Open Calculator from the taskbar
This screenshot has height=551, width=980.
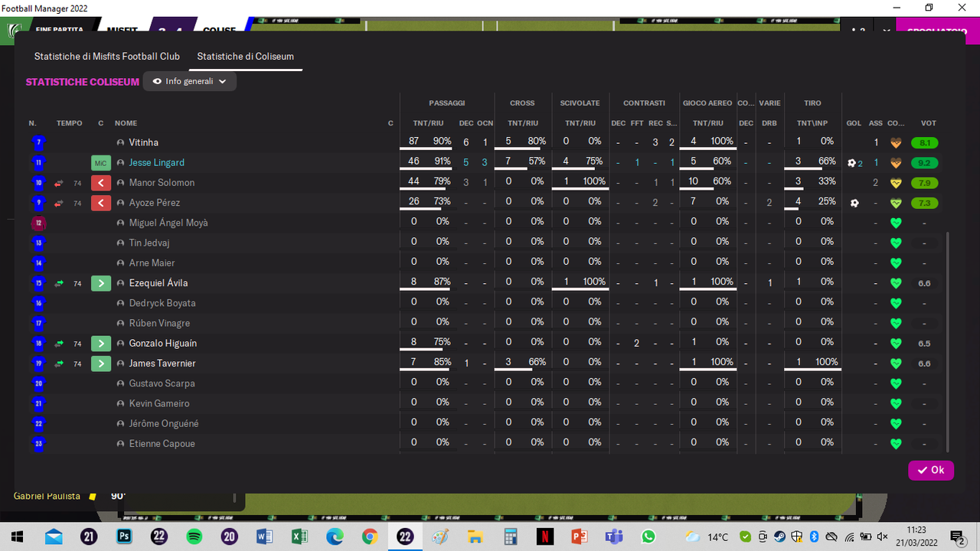coord(510,536)
